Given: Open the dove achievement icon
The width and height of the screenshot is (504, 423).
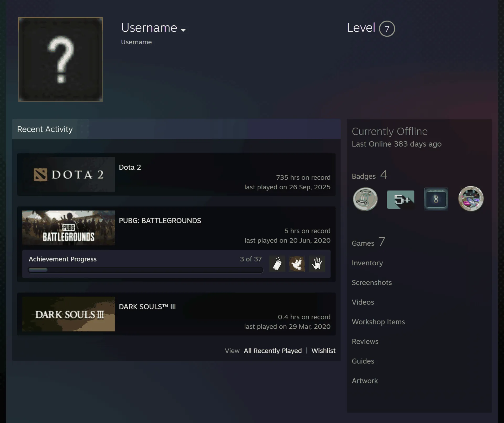Looking at the screenshot, I should click(x=297, y=264).
